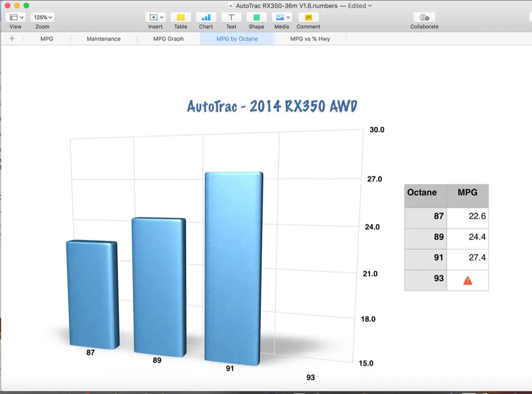Click the Octane table header cell
532x394 pixels.
tap(425, 196)
